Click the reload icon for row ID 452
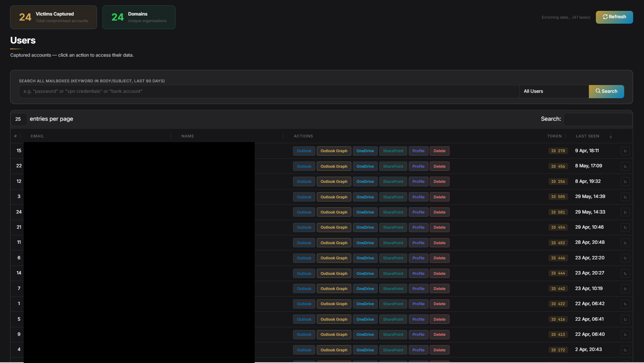Image resolution: width=644 pixels, height=363 pixels. (625, 243)
